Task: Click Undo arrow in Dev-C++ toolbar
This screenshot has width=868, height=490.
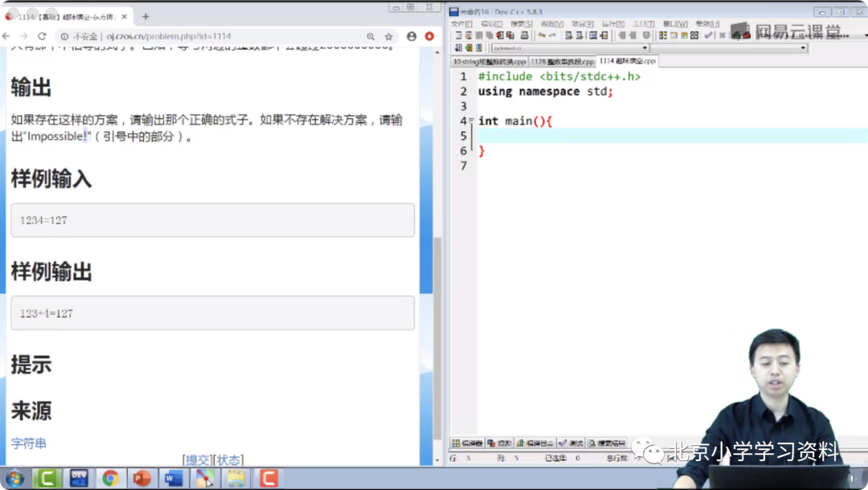Action: 542,35
